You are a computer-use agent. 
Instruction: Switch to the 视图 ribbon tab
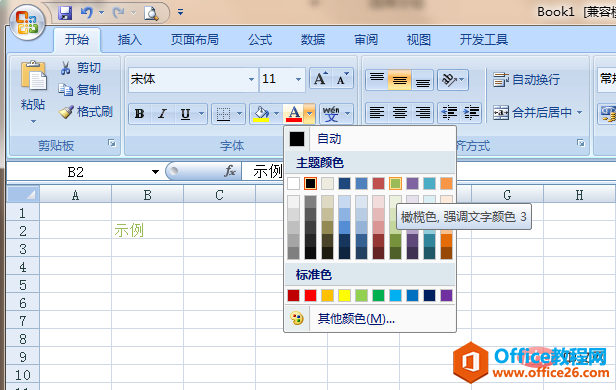click(x=419, y=40)
